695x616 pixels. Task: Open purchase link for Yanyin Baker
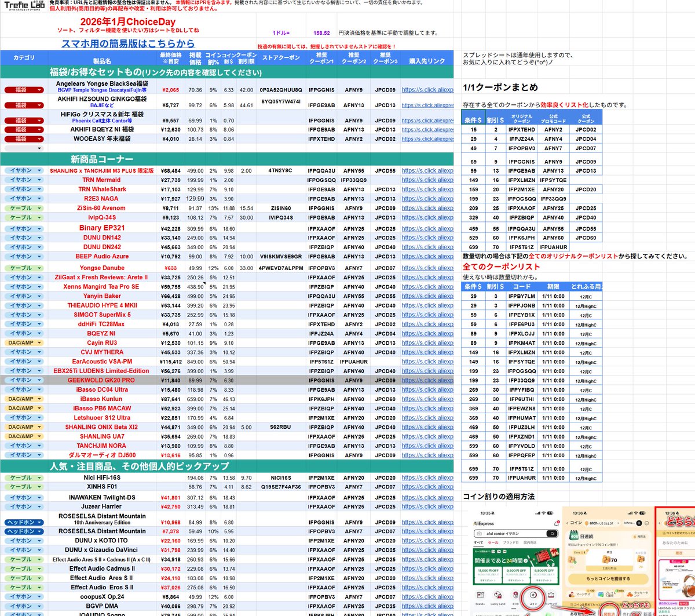tap(427, 296)
